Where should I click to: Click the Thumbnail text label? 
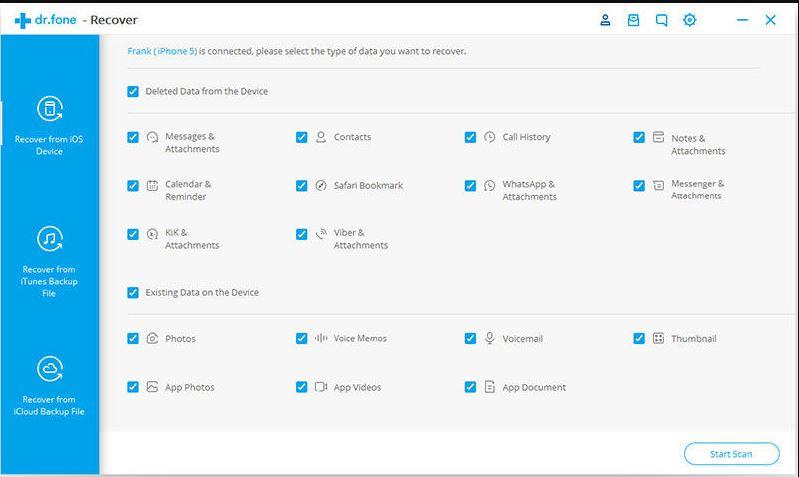pyautogui.click(x=694, y=338)
